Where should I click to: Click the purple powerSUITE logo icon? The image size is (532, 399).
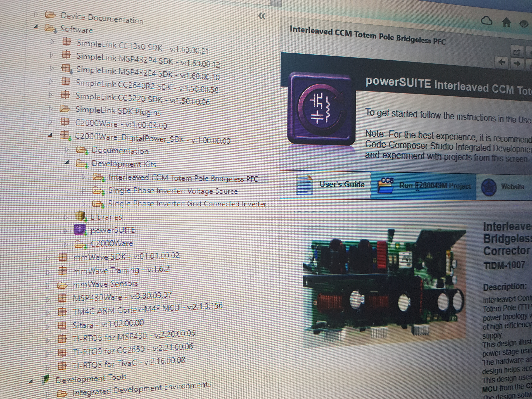tap(321, 108)
